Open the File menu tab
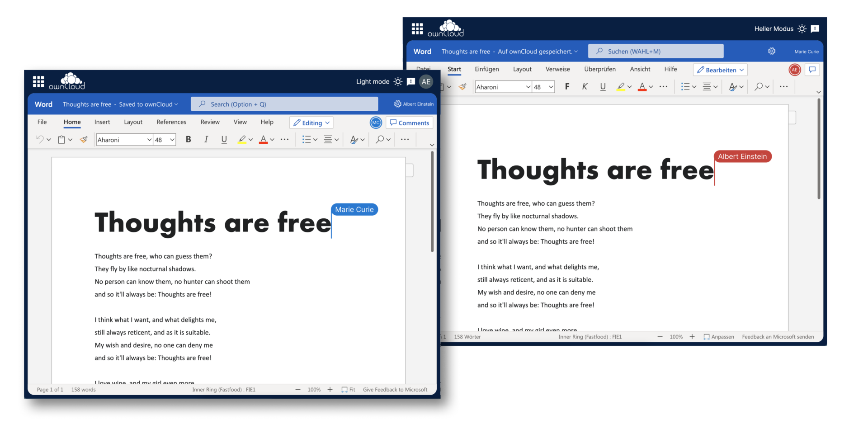Viewport: 868px width, 434px height. (x=42, y=122)
